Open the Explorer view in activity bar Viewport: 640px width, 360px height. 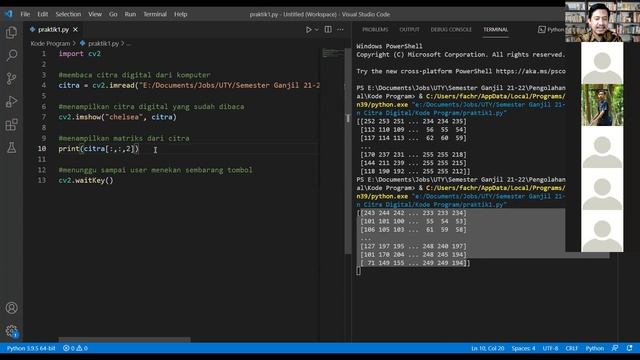(11, 32)
